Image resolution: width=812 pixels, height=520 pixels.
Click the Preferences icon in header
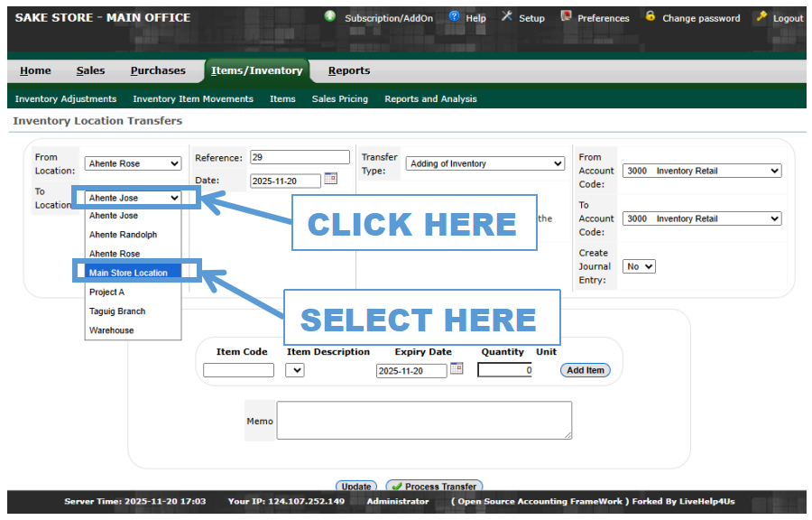coord(566,17)
